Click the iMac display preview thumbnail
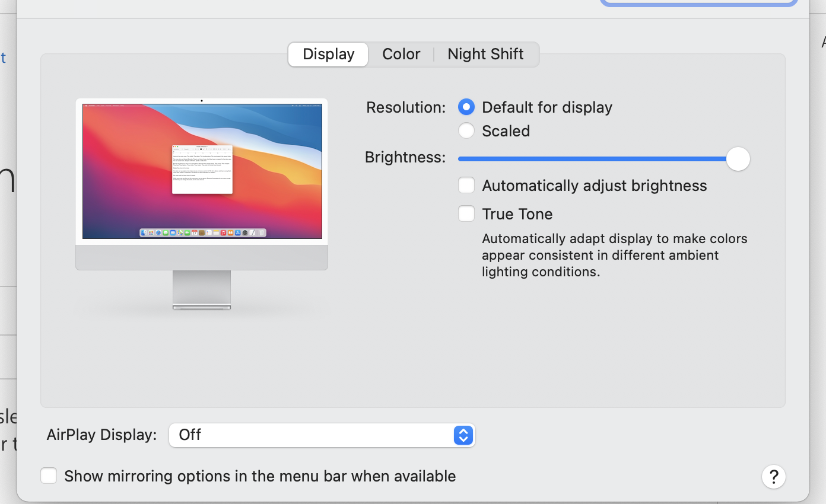This screenshot has width=826, height=504. tap(202, 171)
